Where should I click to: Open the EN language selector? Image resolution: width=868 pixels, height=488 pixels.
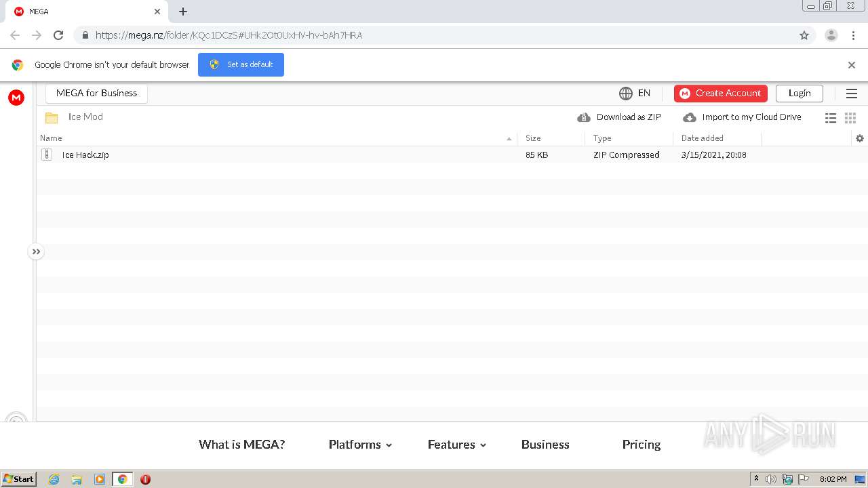pos(635,93)
